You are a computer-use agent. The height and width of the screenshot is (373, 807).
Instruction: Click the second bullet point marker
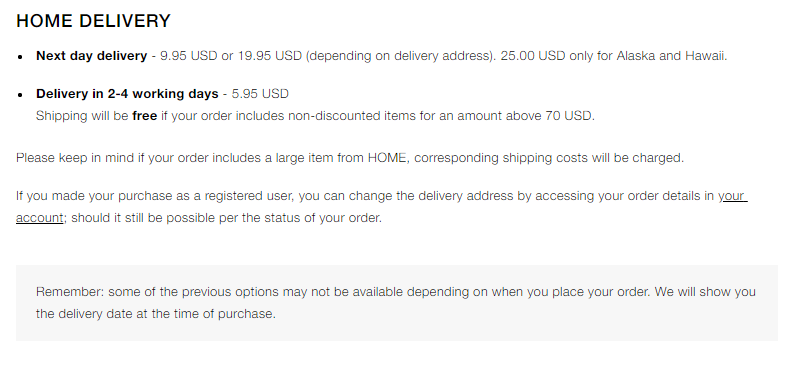click(x=20, y=95)
